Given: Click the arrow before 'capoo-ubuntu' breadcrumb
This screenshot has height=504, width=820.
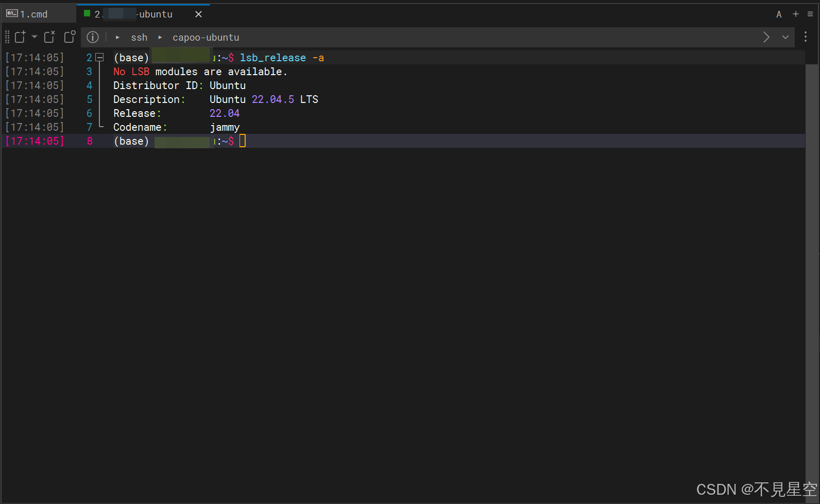Looking at the screenshot, I should point(160,38).
